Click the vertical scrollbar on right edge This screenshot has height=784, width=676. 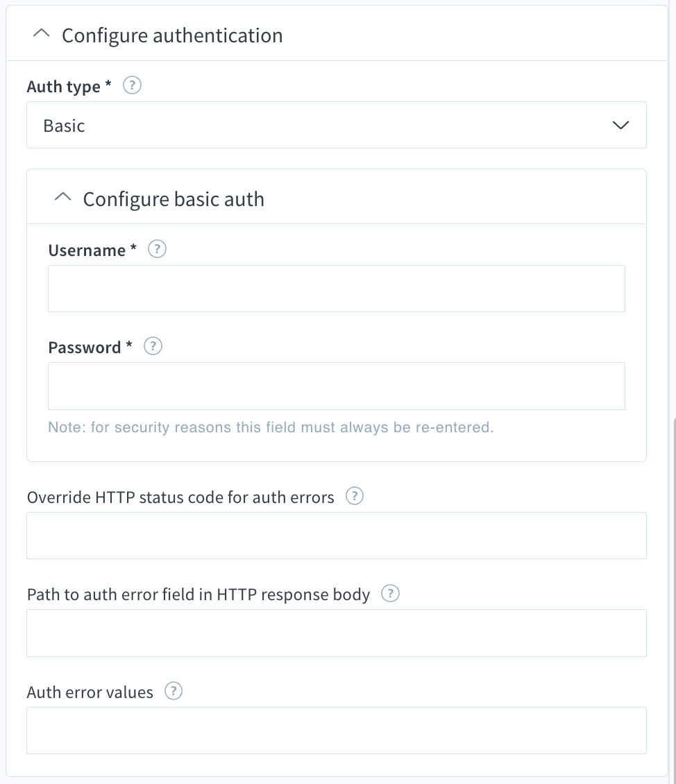pyautogui.click(x=674, y=600)
